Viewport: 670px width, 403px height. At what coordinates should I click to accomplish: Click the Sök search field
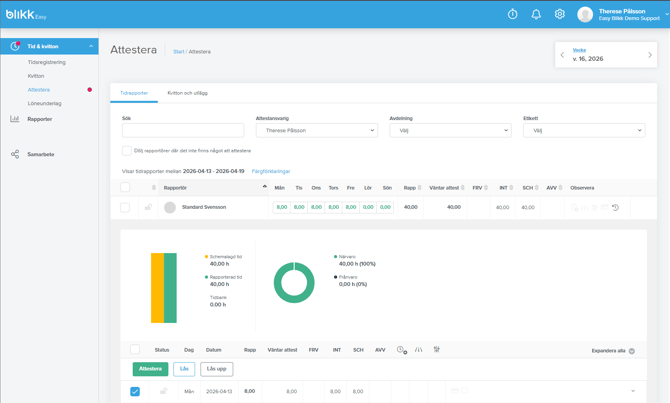[x=183, y=130]
